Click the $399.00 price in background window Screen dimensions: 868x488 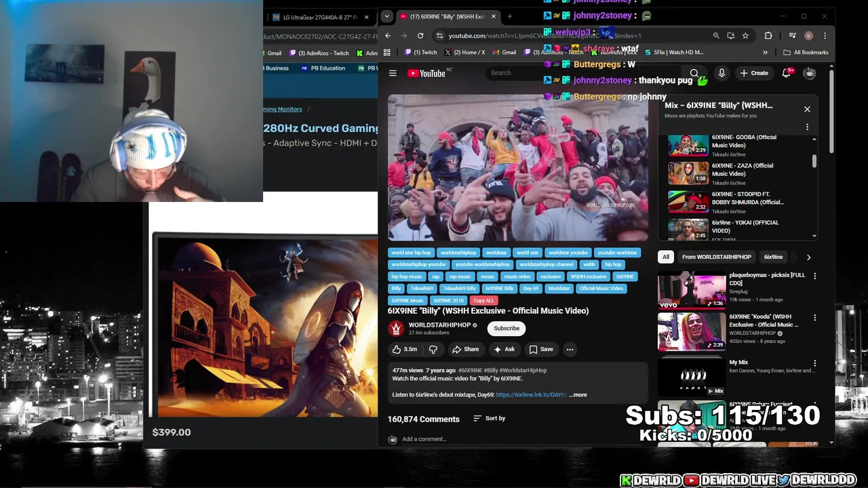tap(172, 432)
